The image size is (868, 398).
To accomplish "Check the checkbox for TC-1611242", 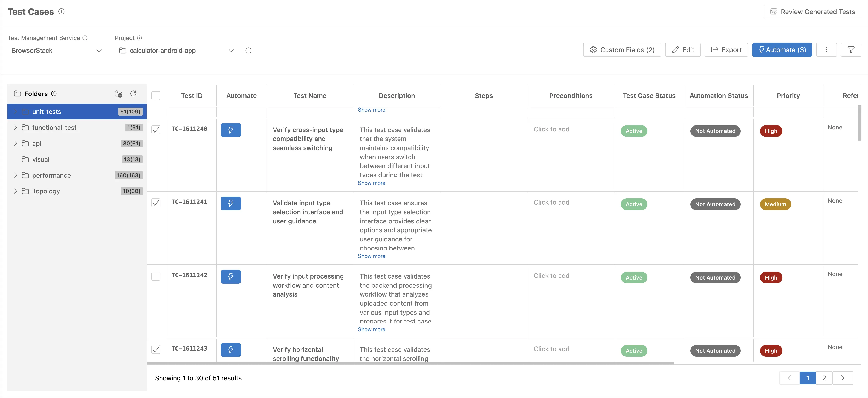I will tap(156, 276).
